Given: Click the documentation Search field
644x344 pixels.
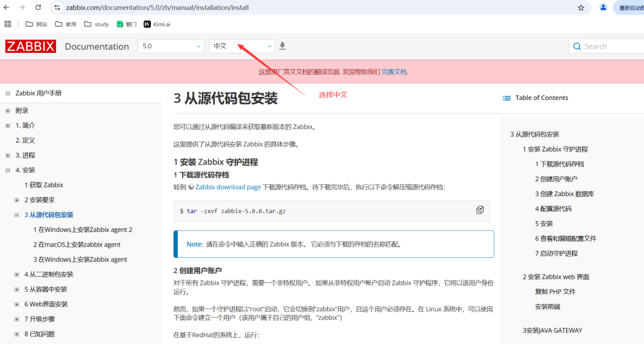Looking at the screenshot, I should click(x=610, y=46).
